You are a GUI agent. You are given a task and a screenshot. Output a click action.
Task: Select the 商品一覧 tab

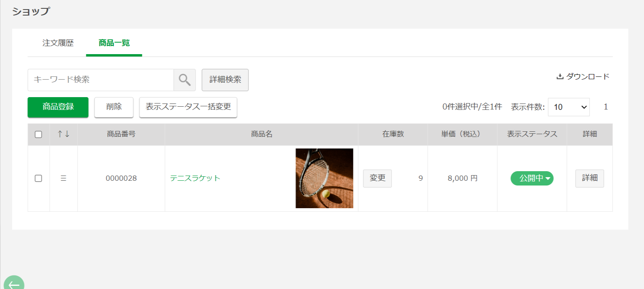point(114,43)
